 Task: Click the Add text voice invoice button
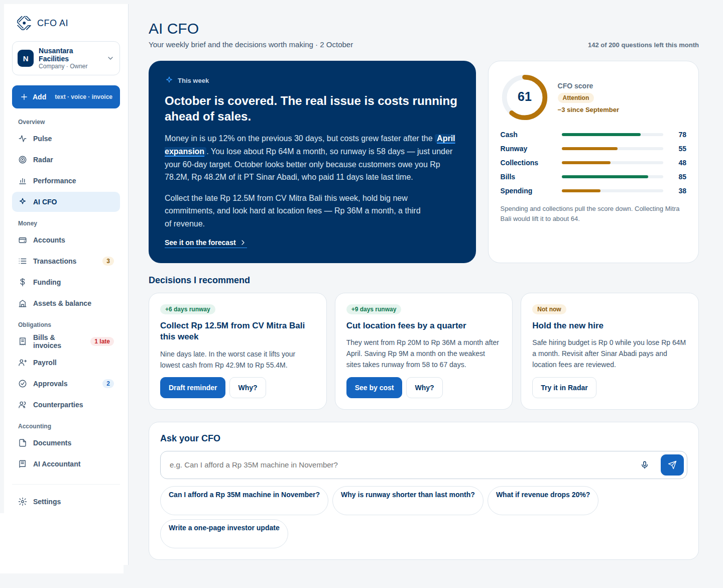pyautogui.click(x=66, y=97)
